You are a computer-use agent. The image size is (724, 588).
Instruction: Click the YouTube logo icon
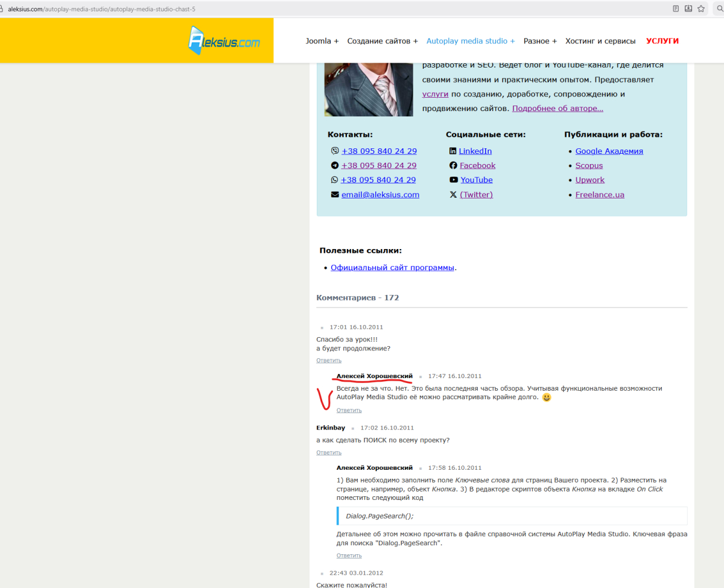point(454,180)
